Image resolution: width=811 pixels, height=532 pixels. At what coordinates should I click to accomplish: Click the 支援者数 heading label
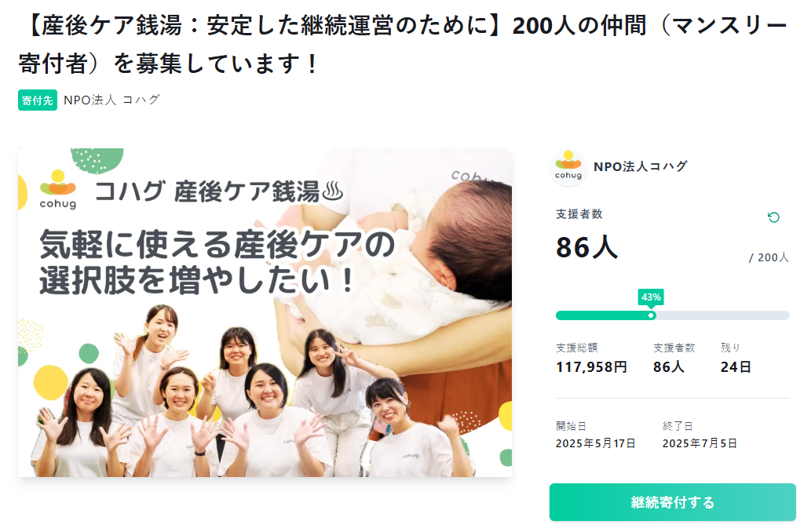click(579, 214)
